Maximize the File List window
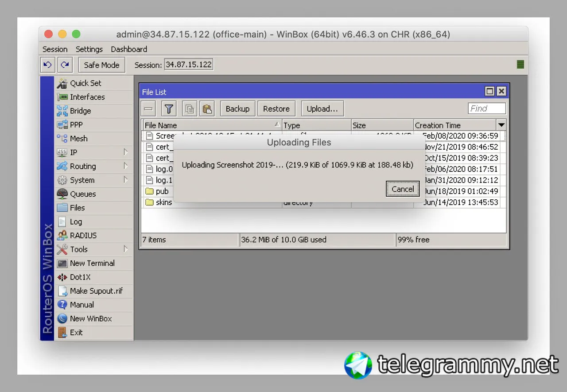This screenshot has width=567, height=392. click(x=489, y=91)
